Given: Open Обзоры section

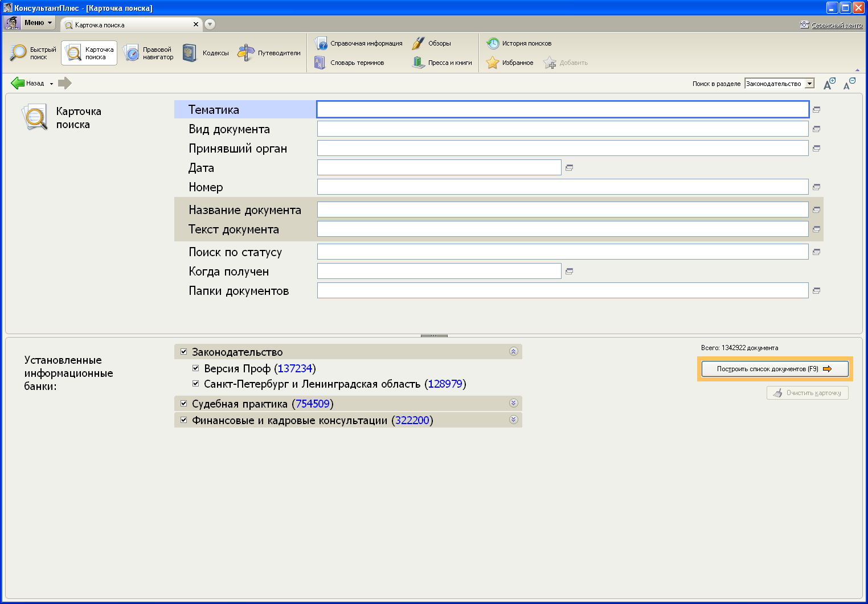Looking at the screenshot, I should click(431, 43).
